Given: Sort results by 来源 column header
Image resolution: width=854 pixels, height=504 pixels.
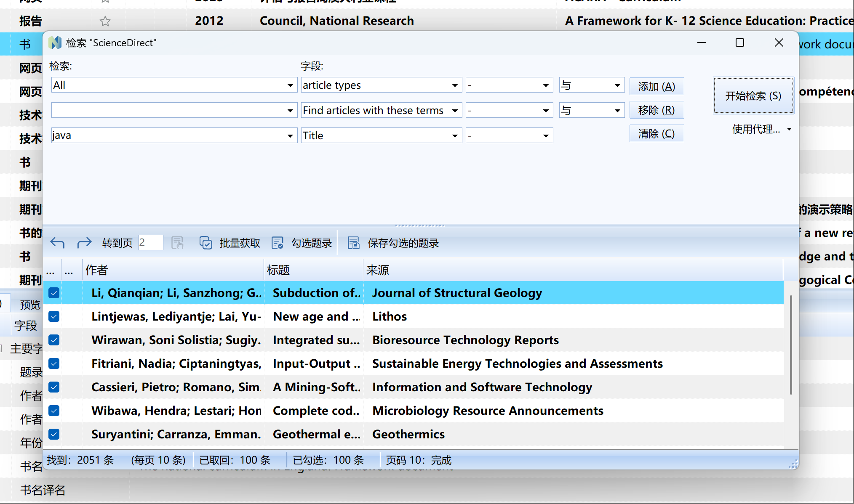Looking at the screenshot, I should pos(573,270).
